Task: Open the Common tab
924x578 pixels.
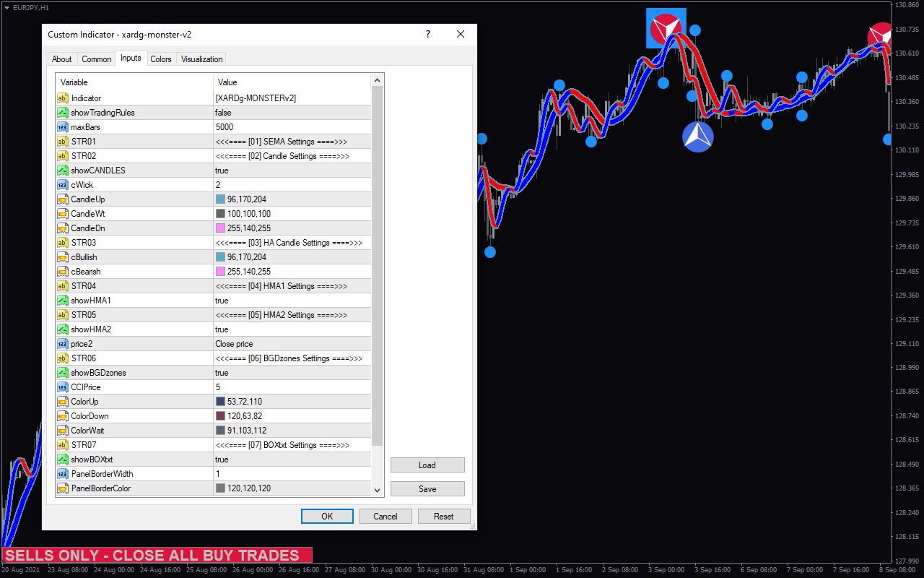Action: 96,59
